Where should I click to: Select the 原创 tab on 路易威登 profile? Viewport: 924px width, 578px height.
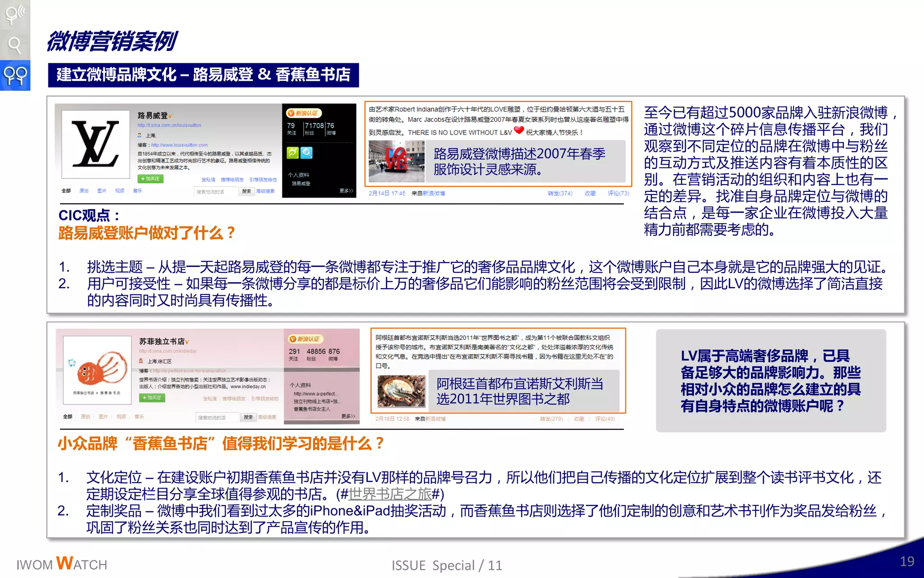(x=84, y=191)
